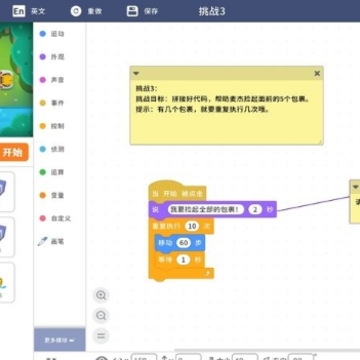Open the 画笔 pen category
360x360 pixels.
pyautogui.click(x=51, y=241)
